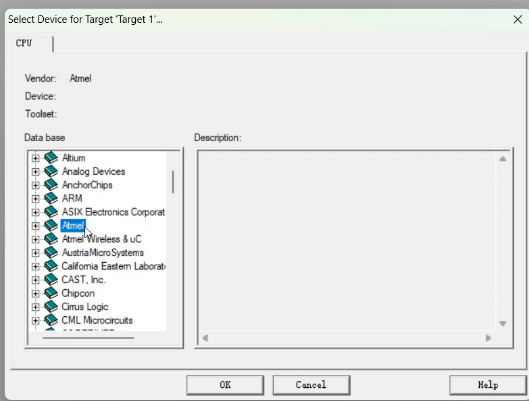Confirm device selection with OK
The image size is (529, 401).
tap(225, 385)
